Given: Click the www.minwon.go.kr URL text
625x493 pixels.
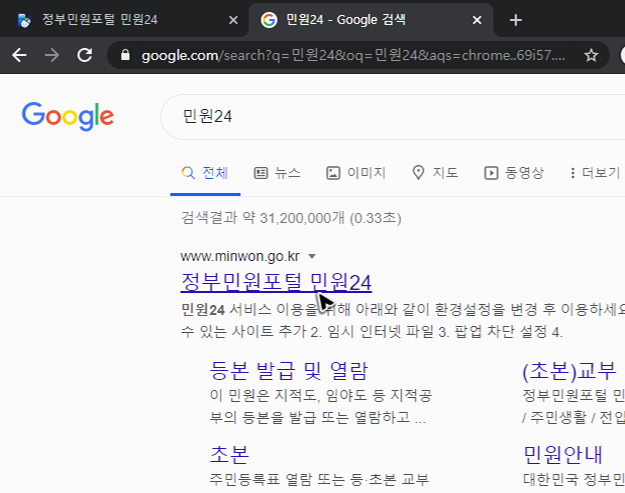Looking at the screenshot, I should tap(240, 256).
